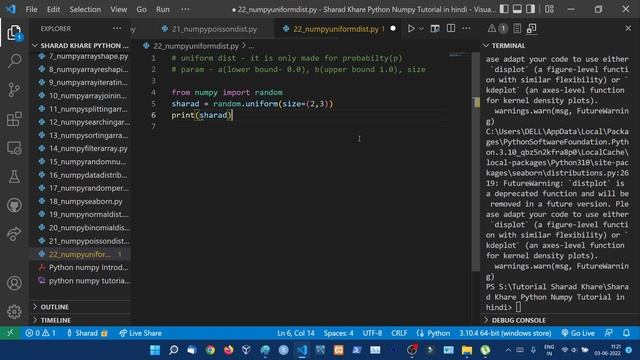The image size is (640, 360).
Task: Change indentation via Spaces: 4
Action: pos(338,333)
